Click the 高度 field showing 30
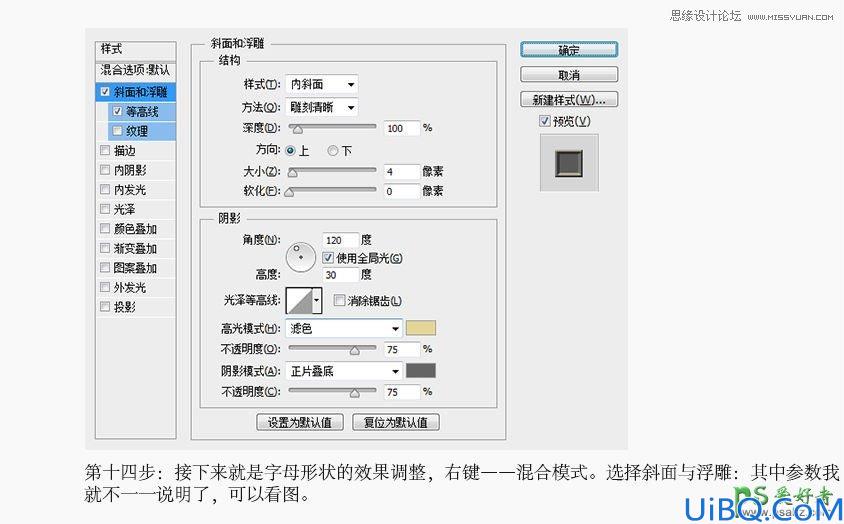This screenshot has width=844, height=524. [x=340, y=275]
